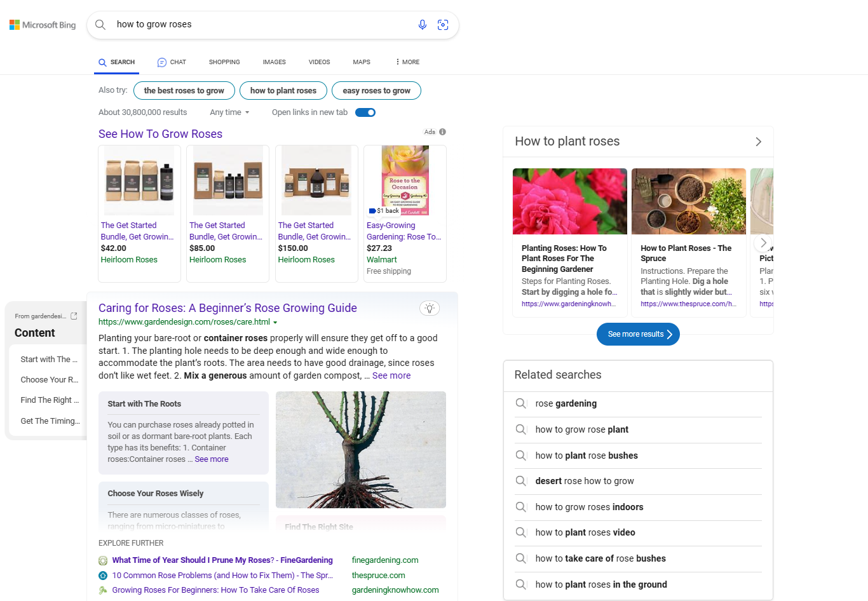
Task: Click search icon beside desert rose how to grow
Action: [x=521, y=481]
